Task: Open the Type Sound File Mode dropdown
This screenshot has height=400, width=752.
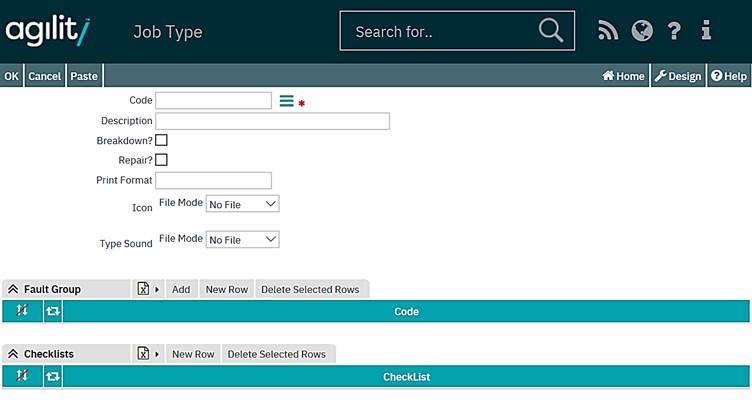Action: click(x=242, y=240)
